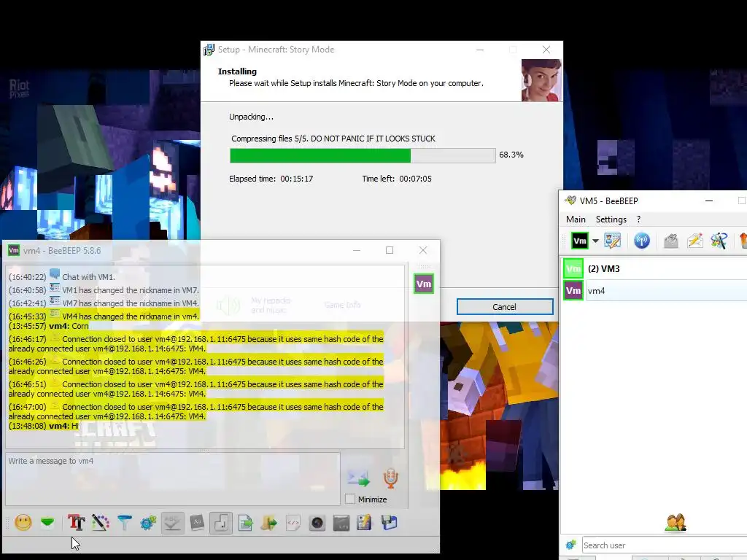This screenshot has height=560, width=747.
Task: Click 'VM1 has changed the nickname in VM7.'
Action: tap(131, 290)
